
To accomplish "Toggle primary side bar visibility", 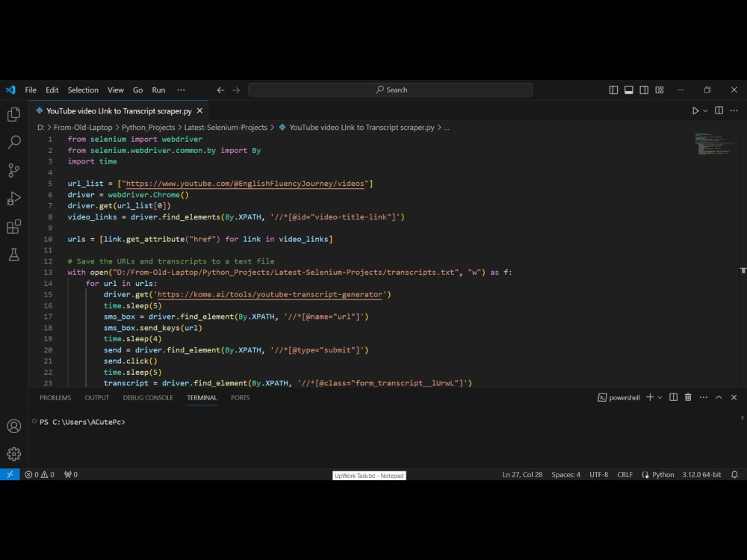I will coord(613,90).
